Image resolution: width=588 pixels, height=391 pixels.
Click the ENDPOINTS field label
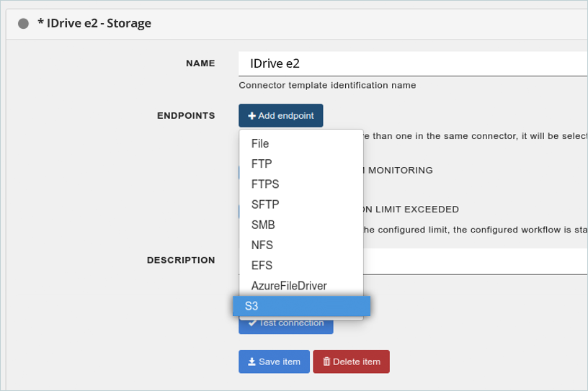tap(186, 115)
